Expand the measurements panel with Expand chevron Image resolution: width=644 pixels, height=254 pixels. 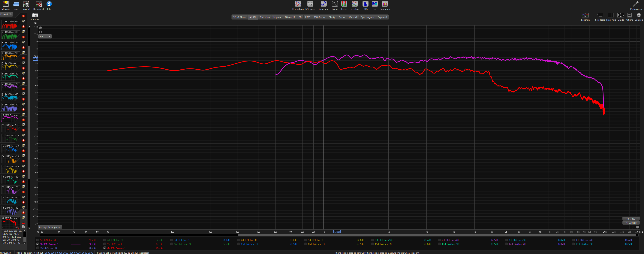10,14
